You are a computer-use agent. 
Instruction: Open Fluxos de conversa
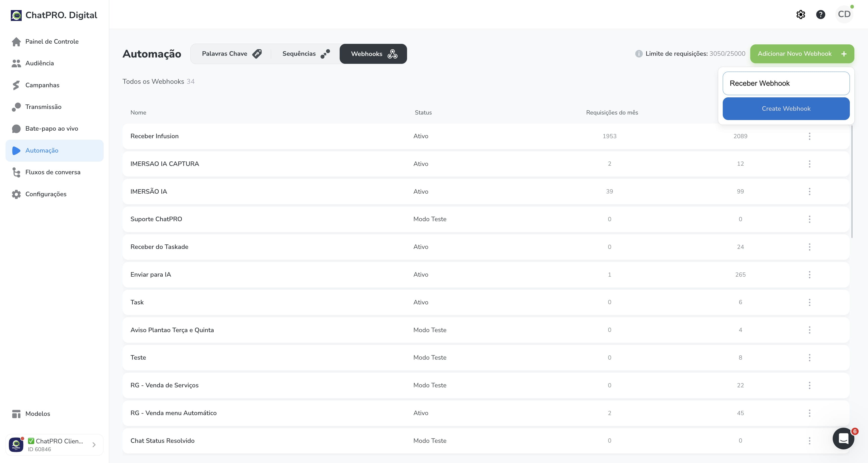point(54,172)
